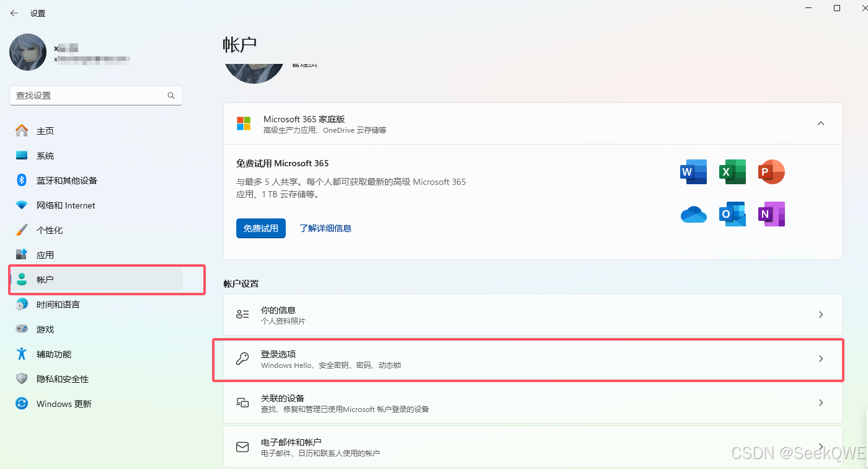Click the 辅助功能 sidebar label
Screen dimensions: 868x469
point(54,354)
